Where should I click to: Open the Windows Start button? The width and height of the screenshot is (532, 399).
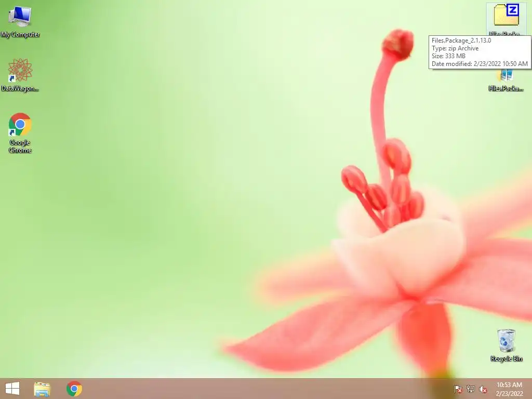point(12,389)
